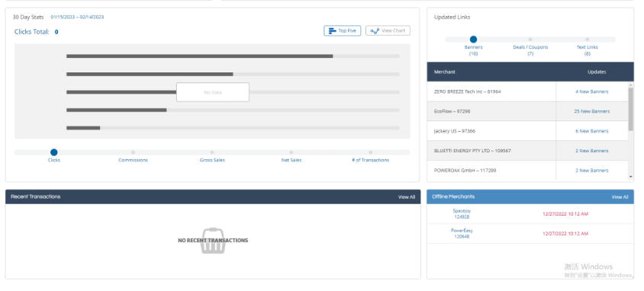Open the Text Links (8) label

[x=588, y=50]
